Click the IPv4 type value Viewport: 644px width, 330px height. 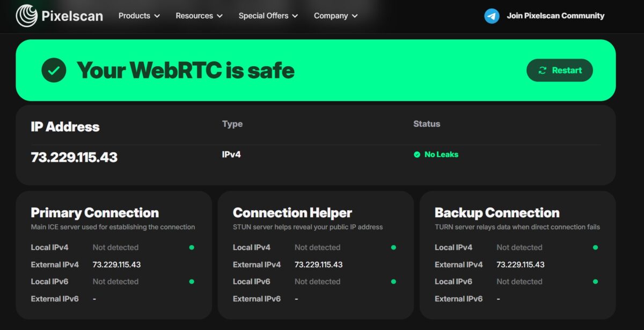[x=232, y=154]
